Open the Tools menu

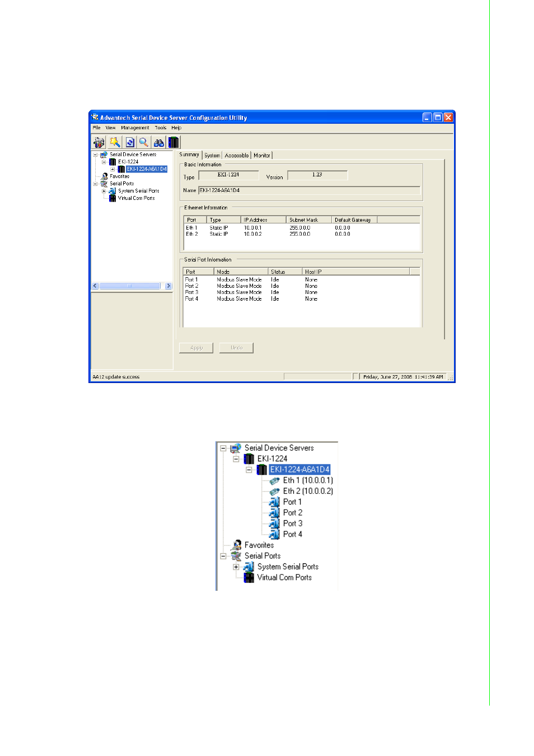coord(161,128)
